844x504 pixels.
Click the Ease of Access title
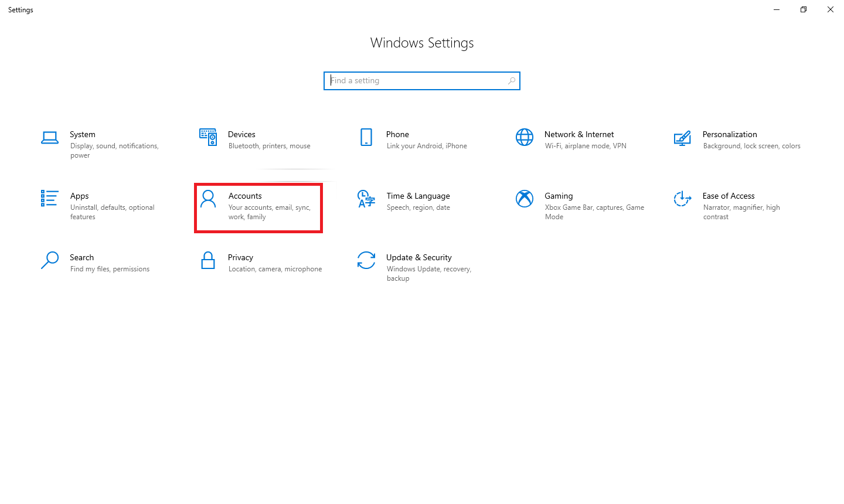pos(729,196)
